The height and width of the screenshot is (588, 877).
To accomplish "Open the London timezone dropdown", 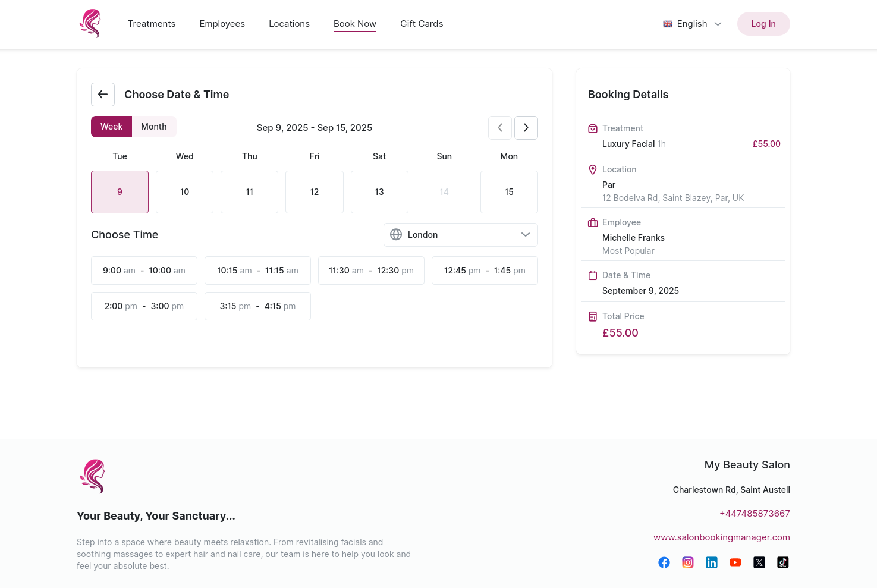I will [461, 235].
